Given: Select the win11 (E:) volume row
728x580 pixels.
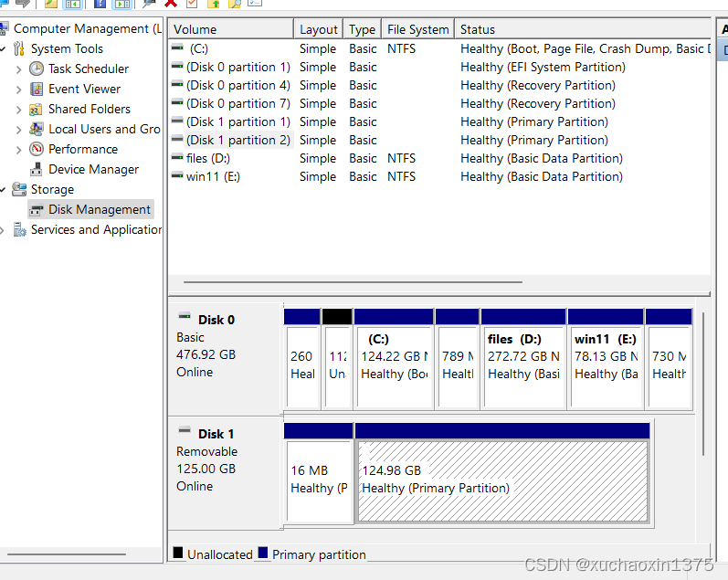Looking at the screenshot, I should click(x=213, y=176).
